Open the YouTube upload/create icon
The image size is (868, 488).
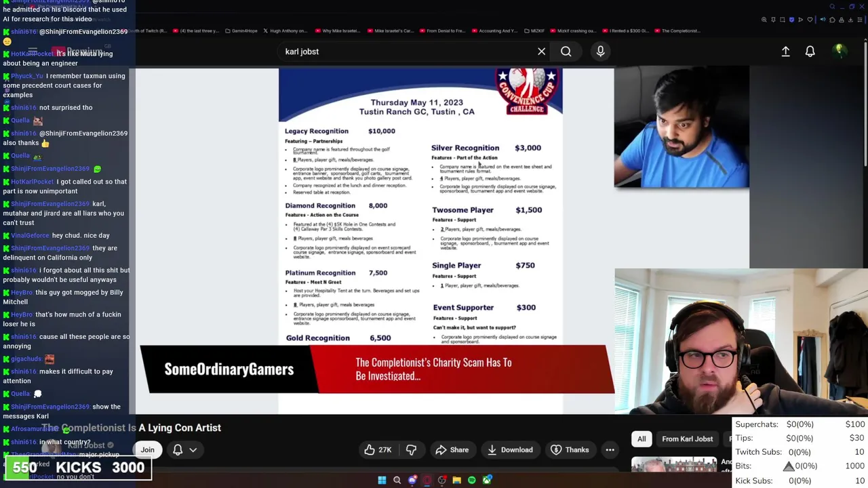tap(785, 52)
